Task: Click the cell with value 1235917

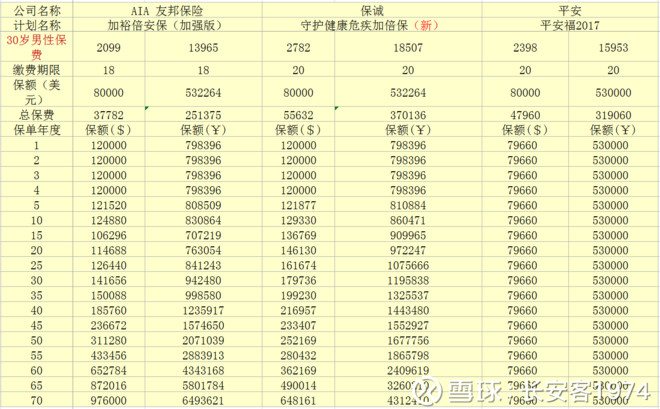Action: pyautogui.click(x=203, y=311)
